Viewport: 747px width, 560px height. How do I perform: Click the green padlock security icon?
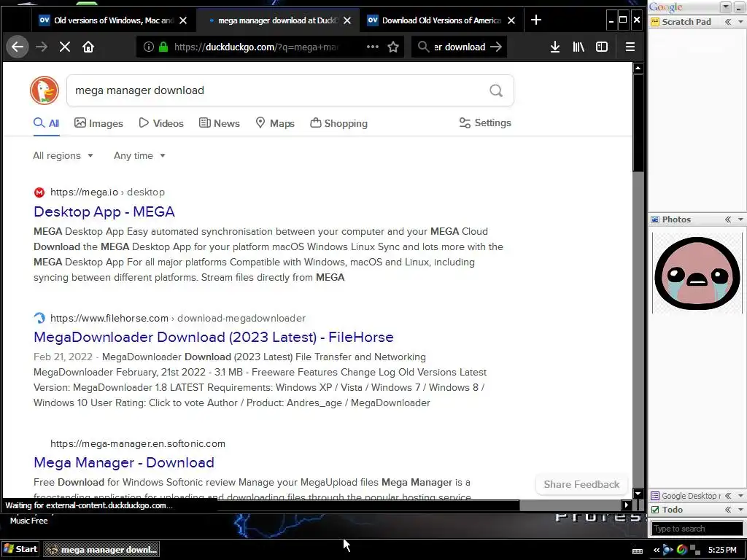pyautogui.click(x=163, y=47)
